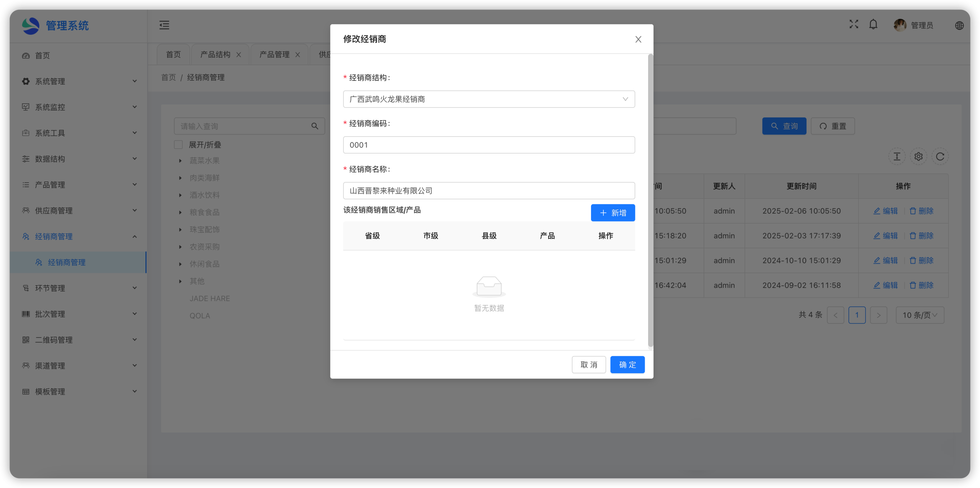The height and width of the screenshot is (488, 980).
Task: Click the sidebar collapse menu icon
Action: (x=164, y=25)
